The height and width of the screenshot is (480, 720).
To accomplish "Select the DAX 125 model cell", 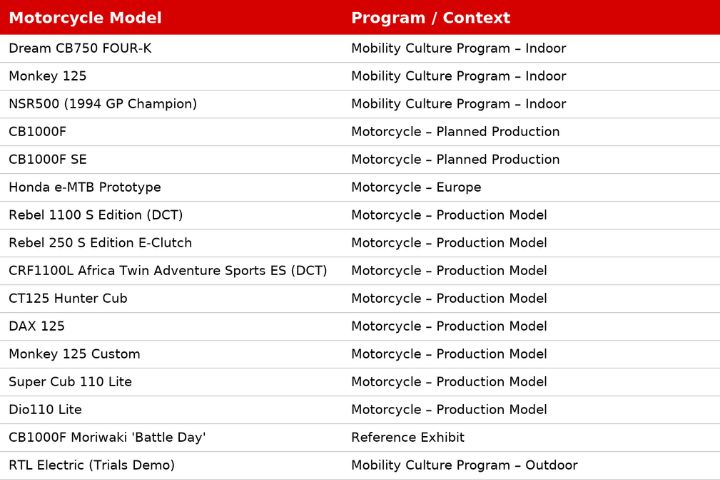I will 37,326.
